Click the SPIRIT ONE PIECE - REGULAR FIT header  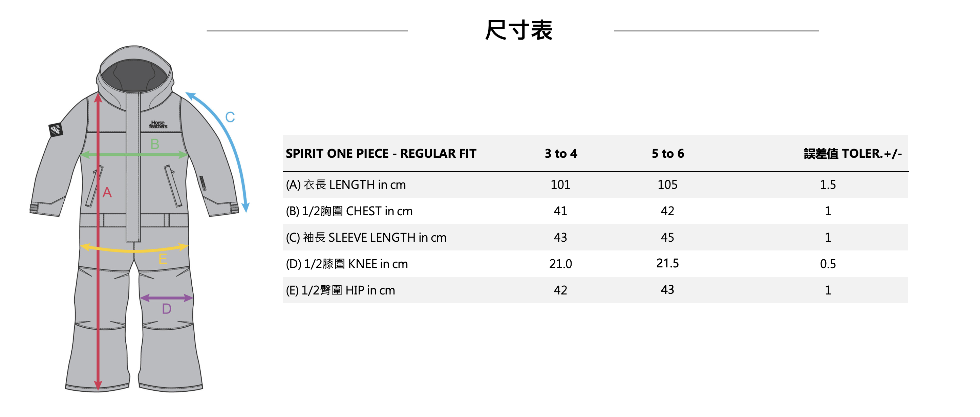381,154
